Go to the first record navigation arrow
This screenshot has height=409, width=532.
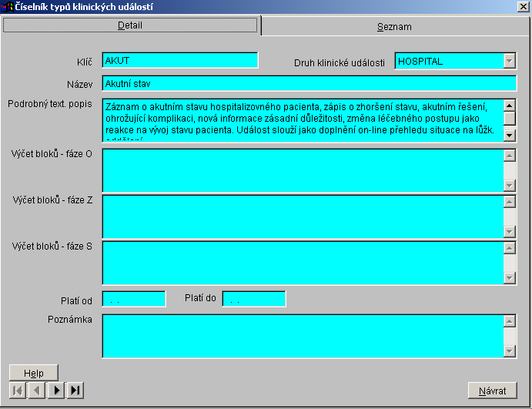coord(17,391)
